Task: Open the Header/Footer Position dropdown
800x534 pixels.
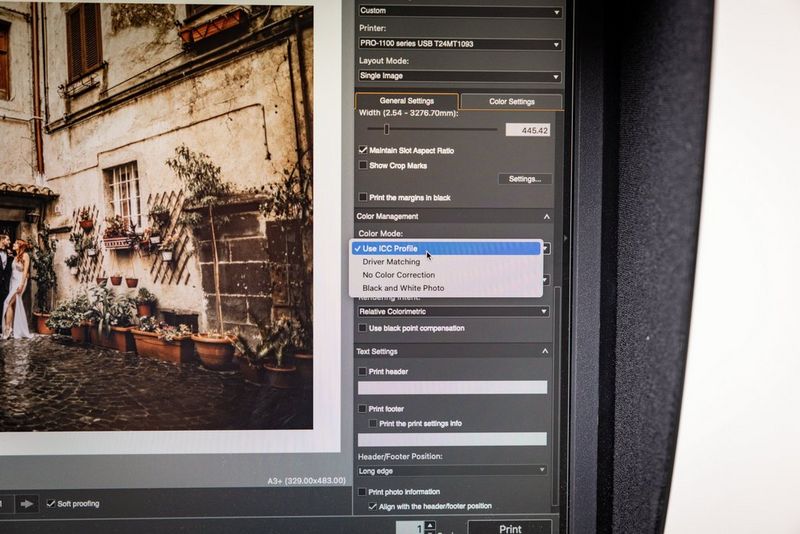Action: 452,470
